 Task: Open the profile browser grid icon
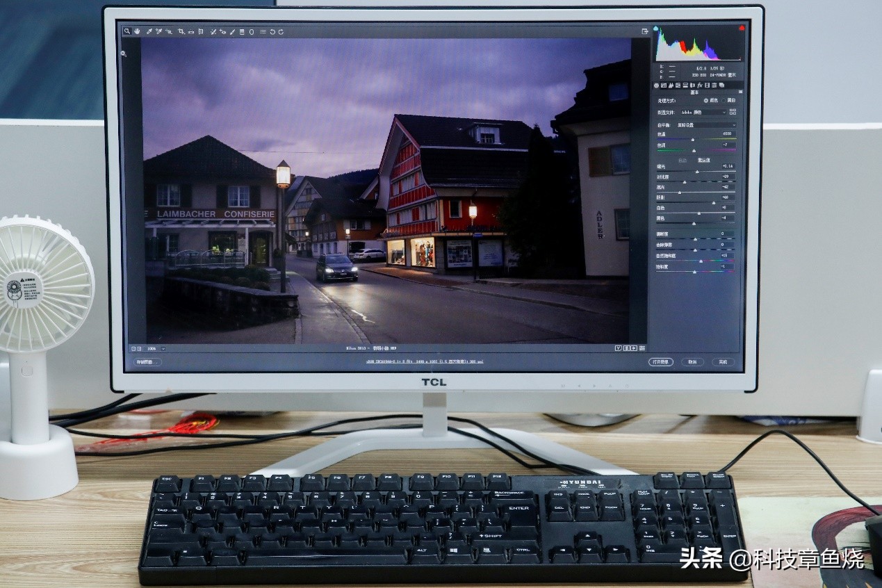(x=733, y=112)
